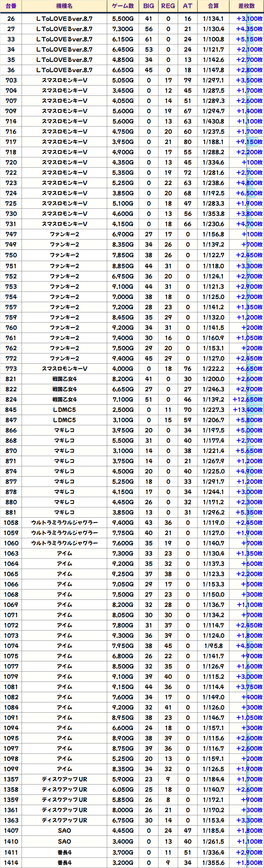This screenshot has width=264, height=868.
Task: Select LToLOVEるver.8.7 name in row 33
Action: point(64,39)
